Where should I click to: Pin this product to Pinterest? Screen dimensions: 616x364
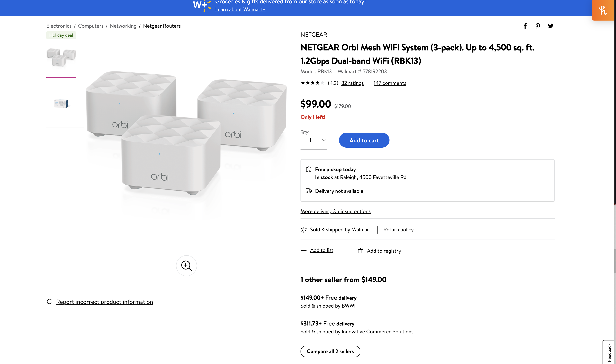tap(538, 26)
